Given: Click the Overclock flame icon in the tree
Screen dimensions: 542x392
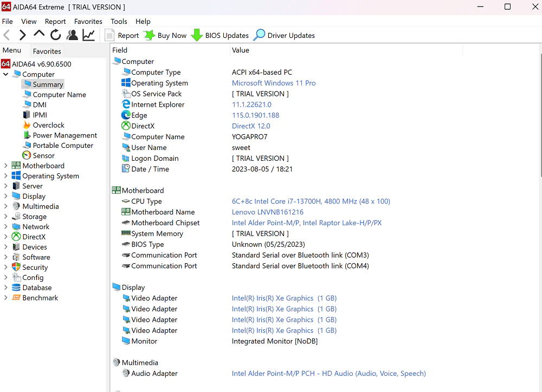Looking at the screenshot, I should tap(27, 125).
